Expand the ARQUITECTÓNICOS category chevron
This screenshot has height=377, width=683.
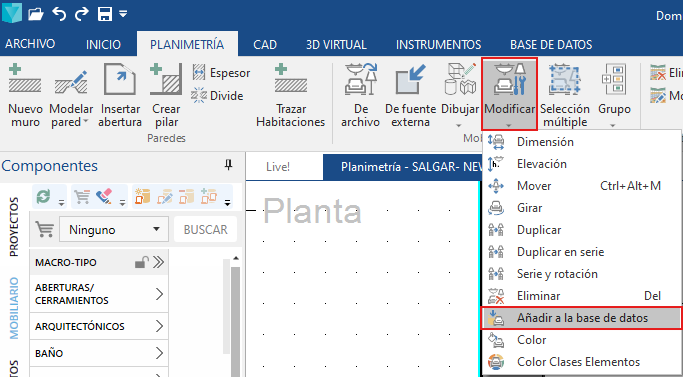[x=159, y=326]
